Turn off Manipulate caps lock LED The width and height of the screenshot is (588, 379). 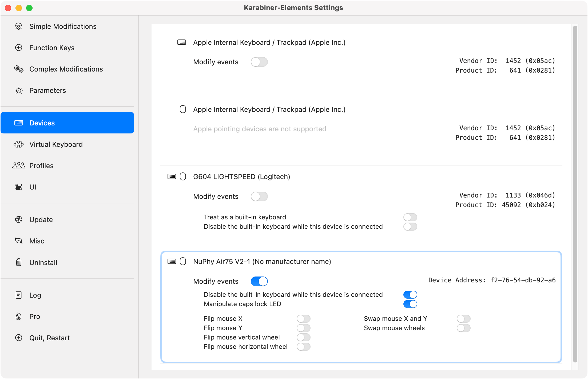pyautogui.click(x=410, y=304)
